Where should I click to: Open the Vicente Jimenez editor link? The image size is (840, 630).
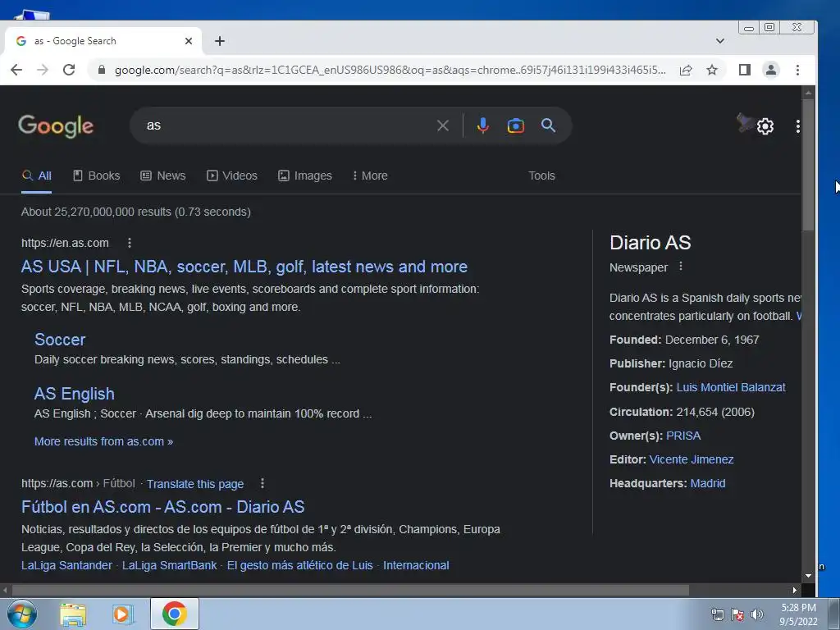[691, 459]
